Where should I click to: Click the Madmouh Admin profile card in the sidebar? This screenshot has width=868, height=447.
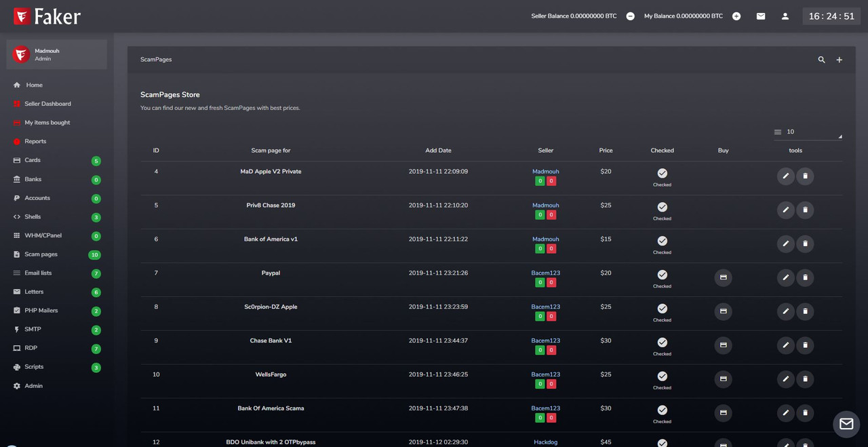(x=57, y=54)
